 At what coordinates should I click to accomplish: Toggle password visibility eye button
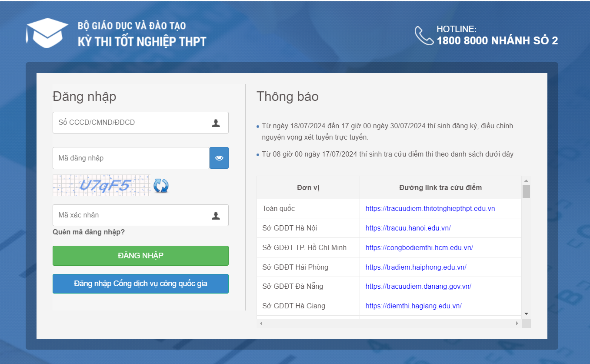click(x=219, y=158)
